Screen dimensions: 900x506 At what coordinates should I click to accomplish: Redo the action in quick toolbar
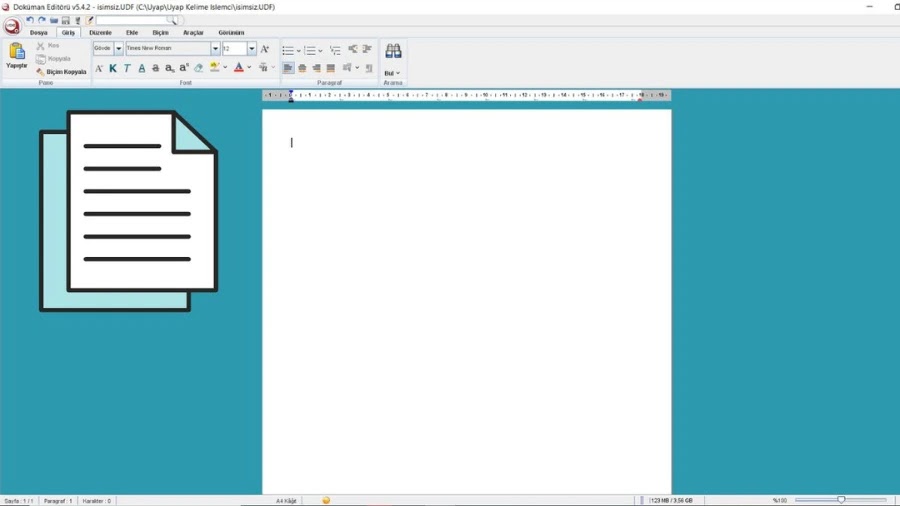click(x=42, y=20)
